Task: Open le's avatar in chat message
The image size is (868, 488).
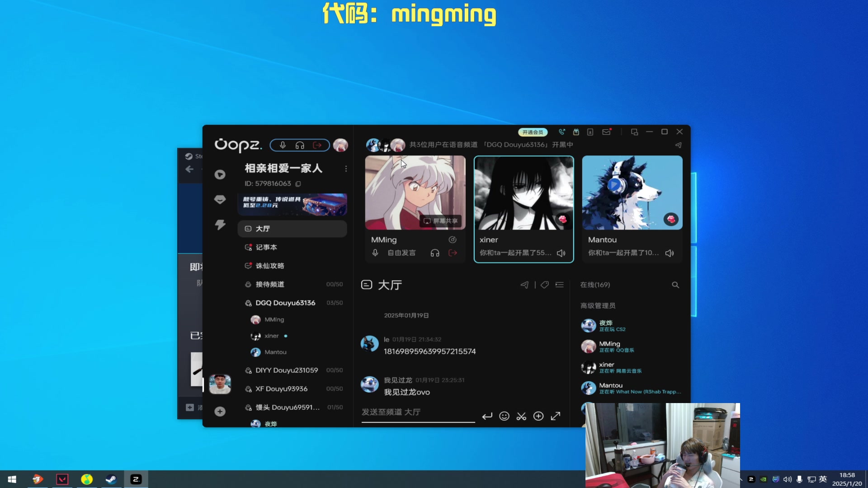Action: click(369, 344)
